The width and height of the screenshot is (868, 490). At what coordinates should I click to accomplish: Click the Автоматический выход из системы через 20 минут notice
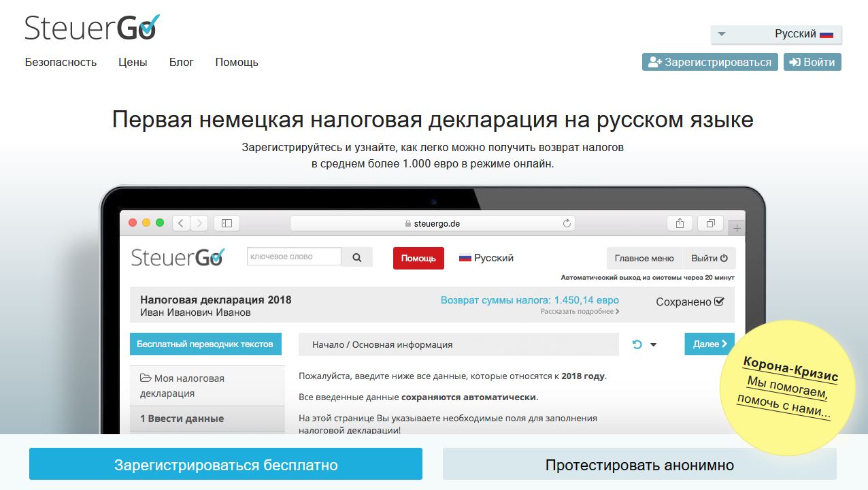[x=648, y=278]
